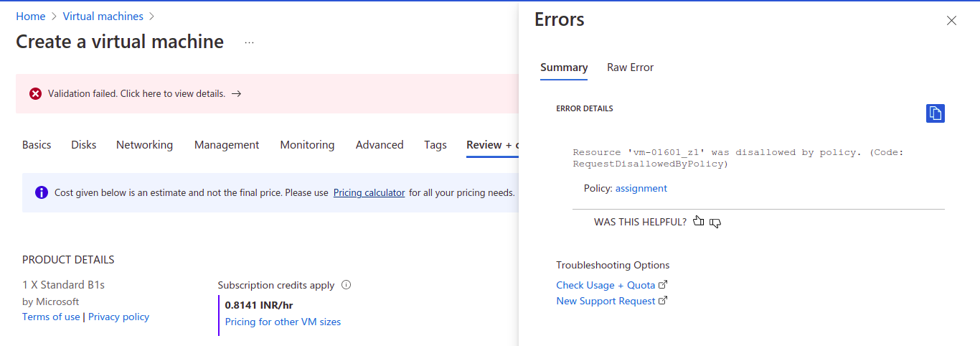Click the thumbs up helpful icon

point(699,222)
